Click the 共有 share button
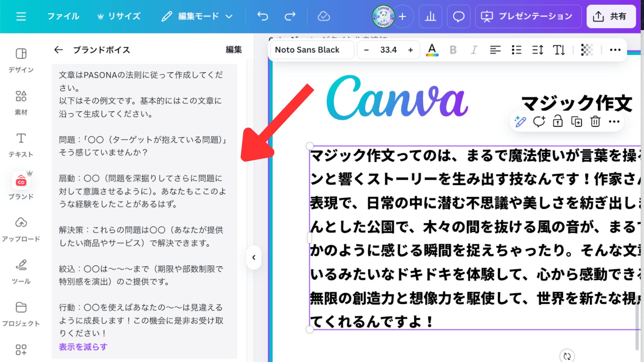 pos(611,16)
